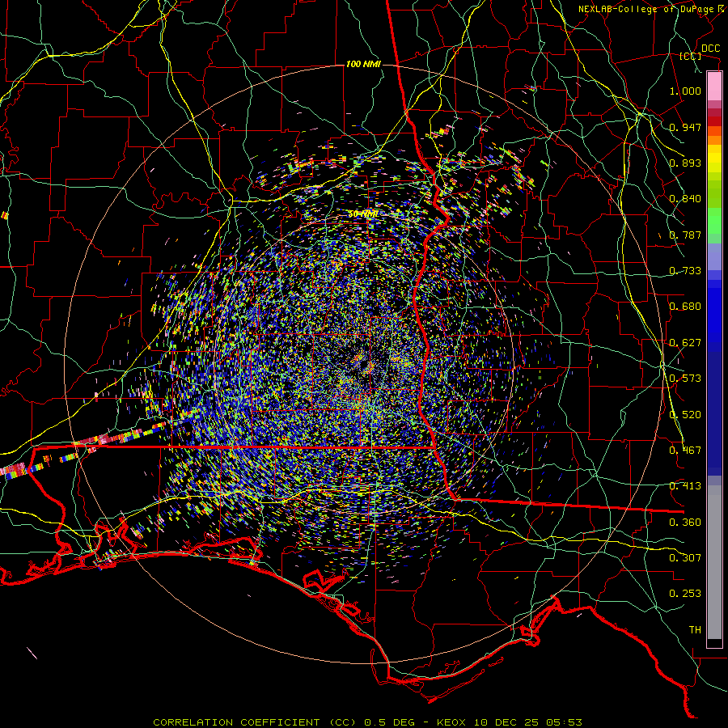Click the 0.360 color scale value
728x728 pixels.
point(685,523)
